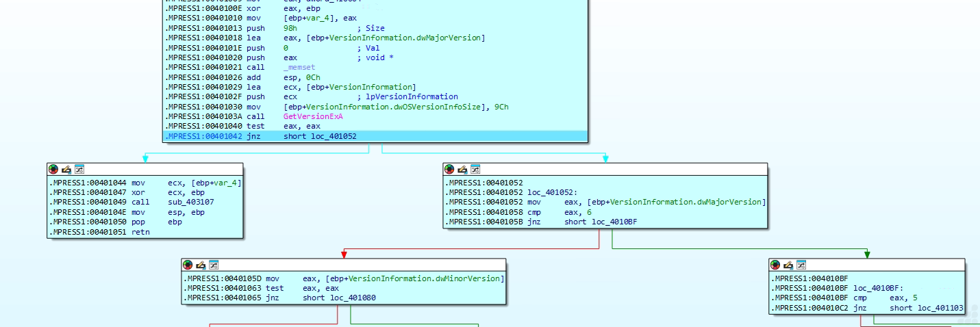Image resolution: width=980 pixels, height=327 pixels.
Task: Click the retn instruction line
Action: 140,233
